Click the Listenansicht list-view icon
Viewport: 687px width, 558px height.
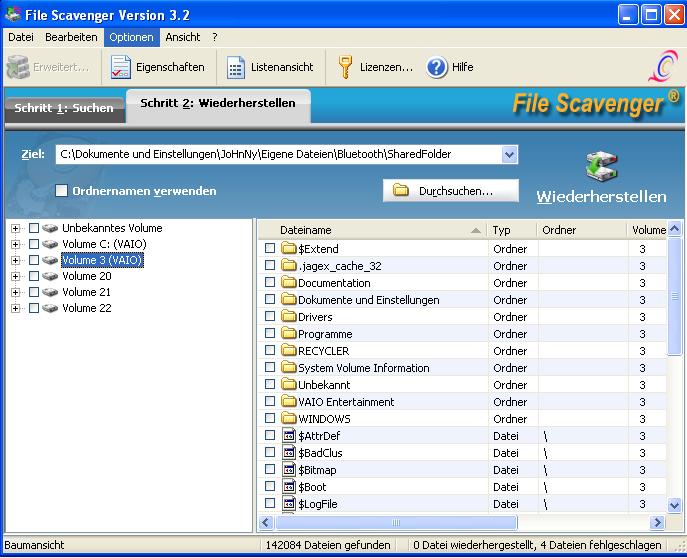236,67
